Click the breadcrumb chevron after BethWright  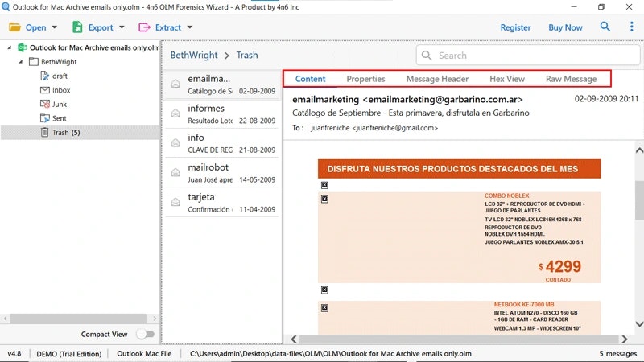pos(227,56)
